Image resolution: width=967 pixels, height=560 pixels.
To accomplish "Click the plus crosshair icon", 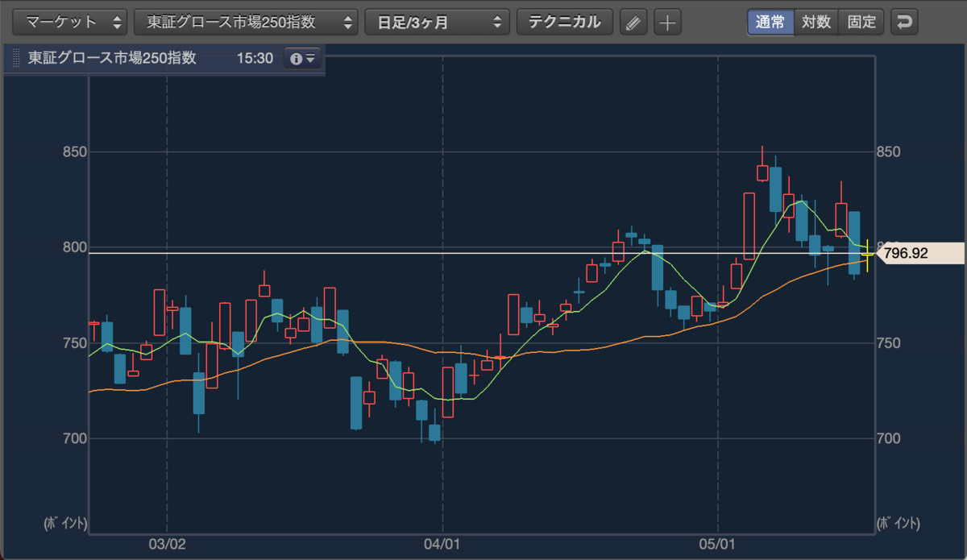I will [x=667, y=22].
